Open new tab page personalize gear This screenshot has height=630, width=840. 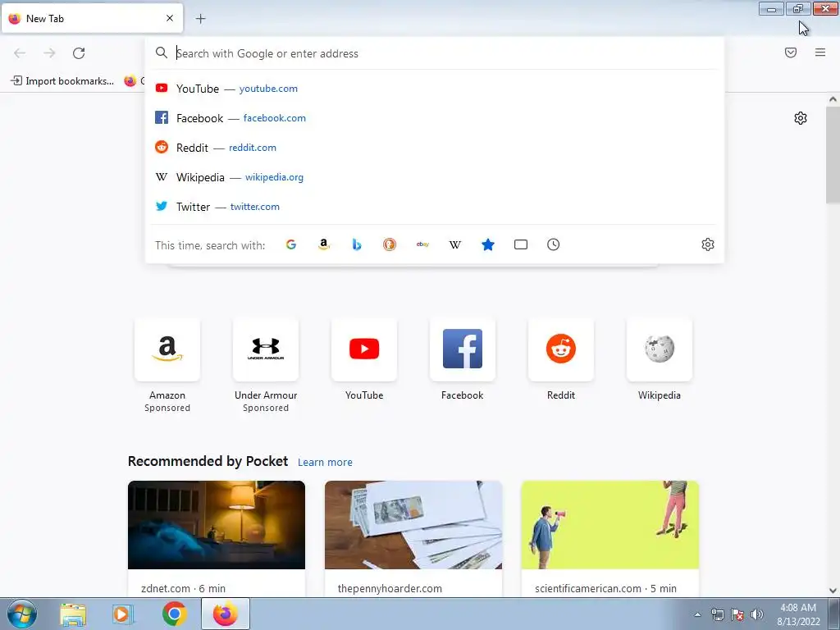click(801, 118)
